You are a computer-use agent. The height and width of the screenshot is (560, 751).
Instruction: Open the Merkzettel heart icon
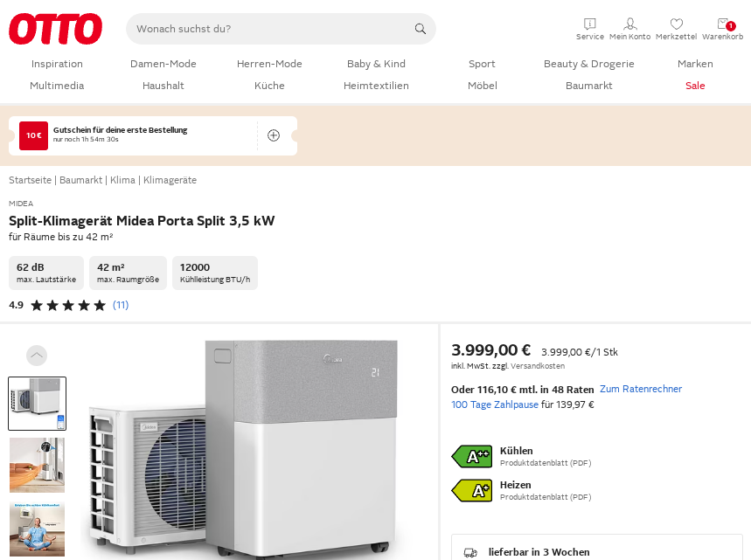click(x=676, y=29)
